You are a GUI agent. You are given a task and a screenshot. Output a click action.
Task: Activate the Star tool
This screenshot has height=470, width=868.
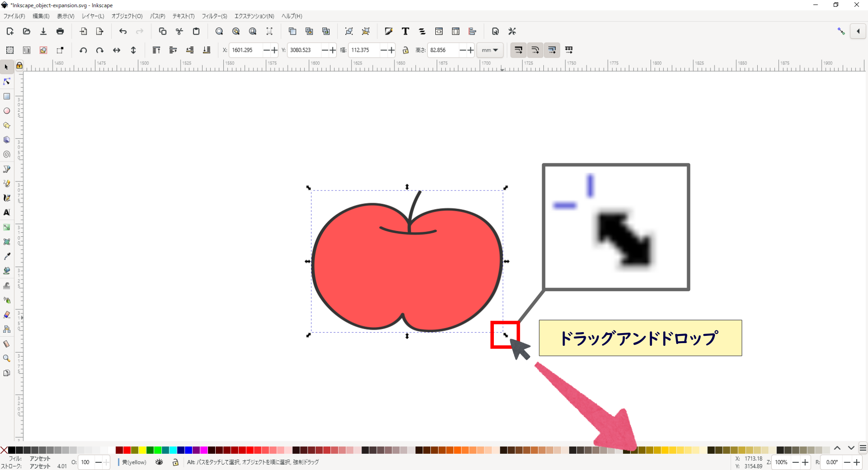coord(6,126)
